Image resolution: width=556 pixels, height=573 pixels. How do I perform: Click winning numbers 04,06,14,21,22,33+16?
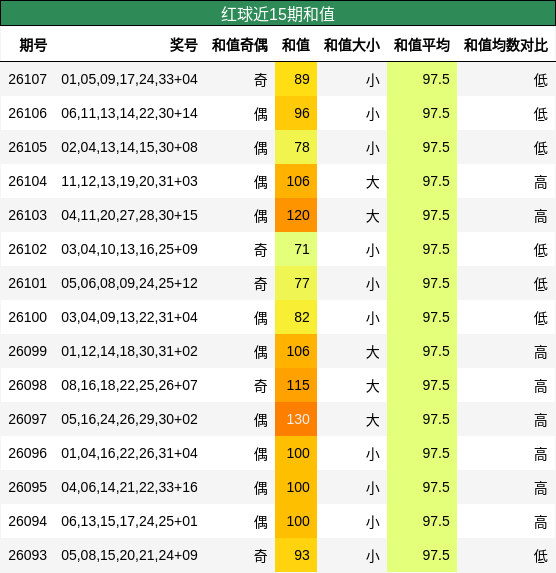click(129, 487)
